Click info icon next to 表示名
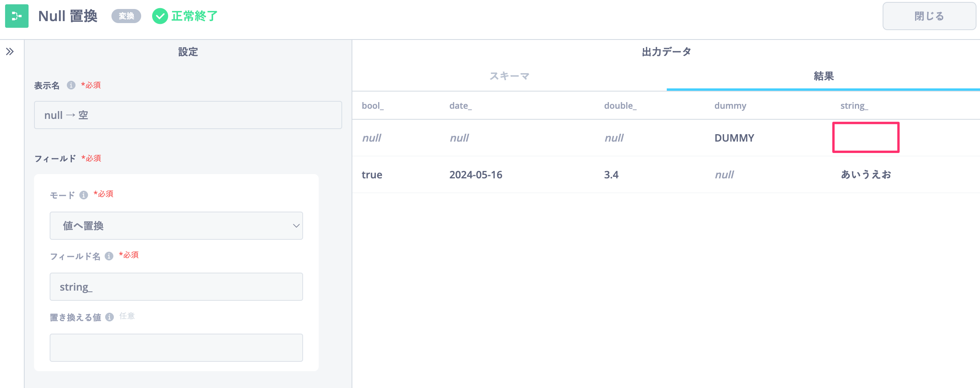This screenshot has width=980, height=388. 71,85
